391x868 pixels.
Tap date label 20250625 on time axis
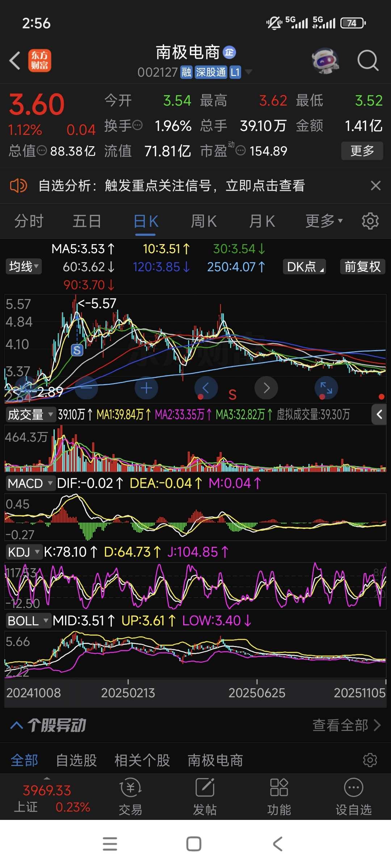pos(257,693)
